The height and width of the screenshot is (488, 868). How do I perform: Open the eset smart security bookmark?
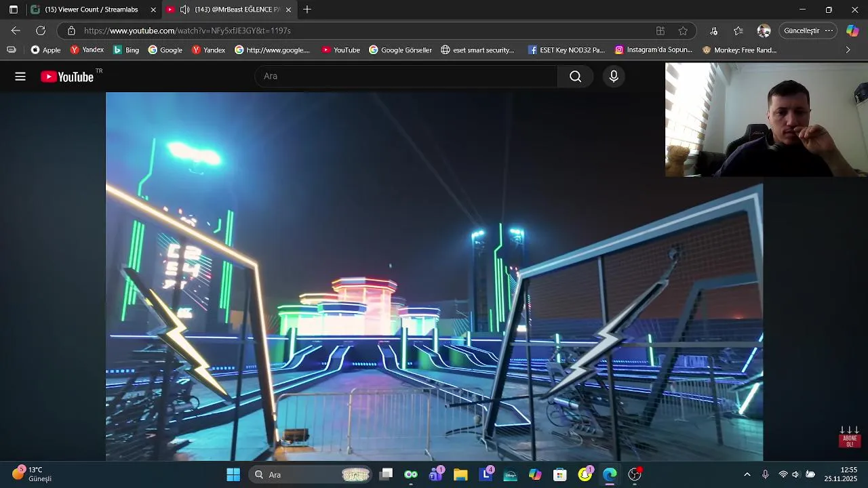click(x=477, y=49)
